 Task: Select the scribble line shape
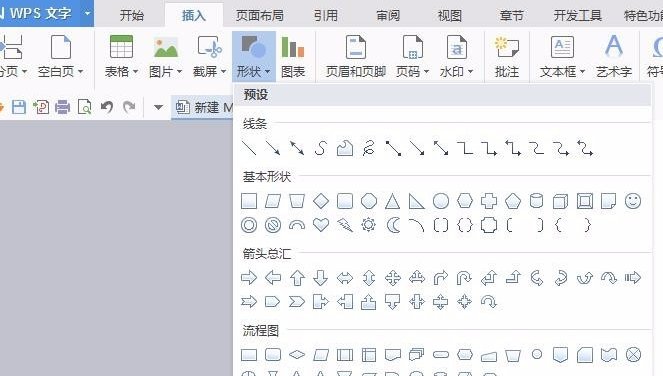pyautogui.click(x=369, y=148)
